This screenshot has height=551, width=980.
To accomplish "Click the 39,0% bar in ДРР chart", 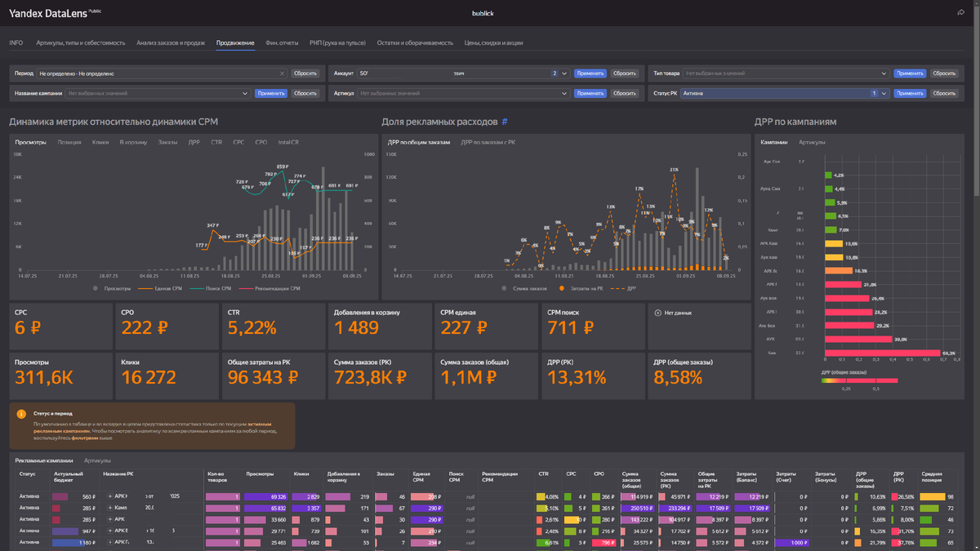I will pyautogui.click(x=858, y=339).
